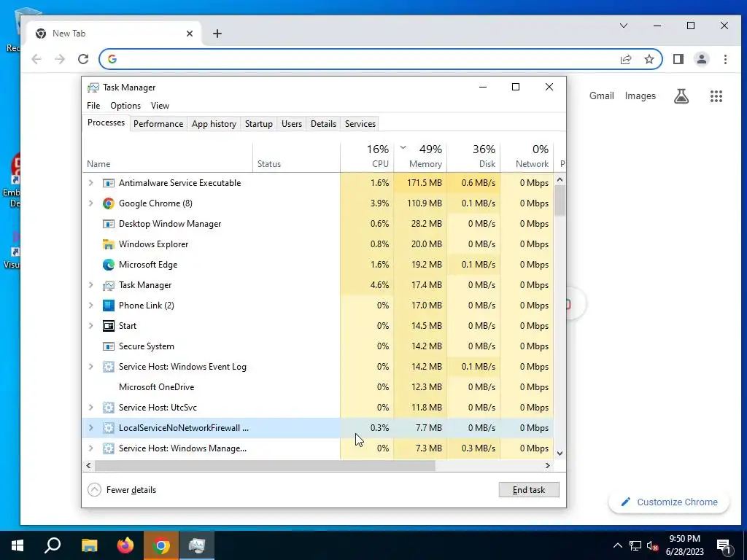
Task: Click the Windows Event Log service gear icon
Action: click(109, 367)
